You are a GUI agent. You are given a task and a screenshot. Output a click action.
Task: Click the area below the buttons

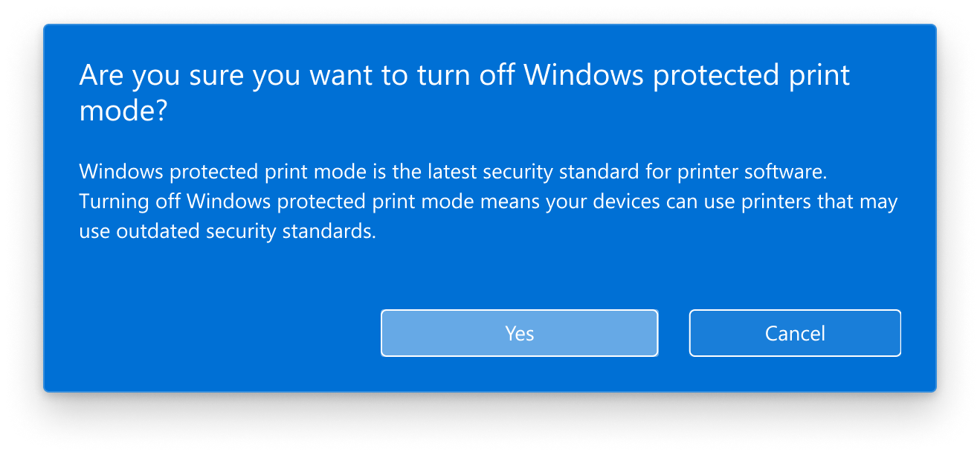pyautogui.click(x=491, y=375)
